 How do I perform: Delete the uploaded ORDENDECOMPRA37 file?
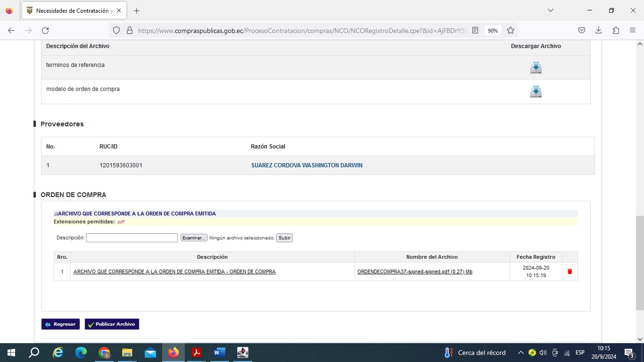pyautogui.click(x=570, y=271)
